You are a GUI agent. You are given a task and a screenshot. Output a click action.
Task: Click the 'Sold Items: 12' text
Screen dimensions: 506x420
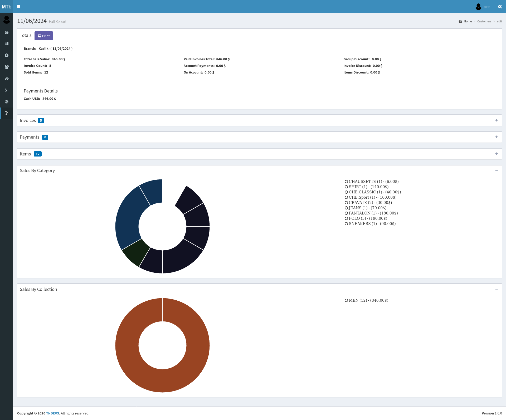pyautogui.click(x=36, y=72)
